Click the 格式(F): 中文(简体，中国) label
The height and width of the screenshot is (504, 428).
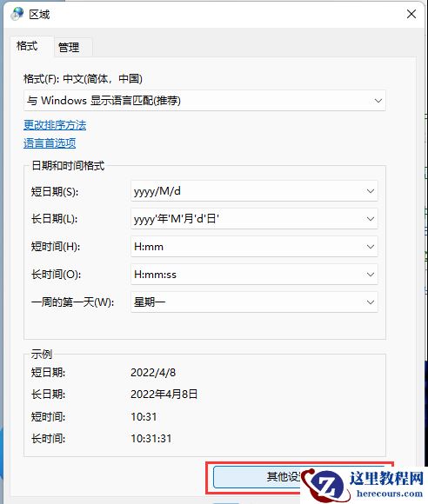coord(83,79)
